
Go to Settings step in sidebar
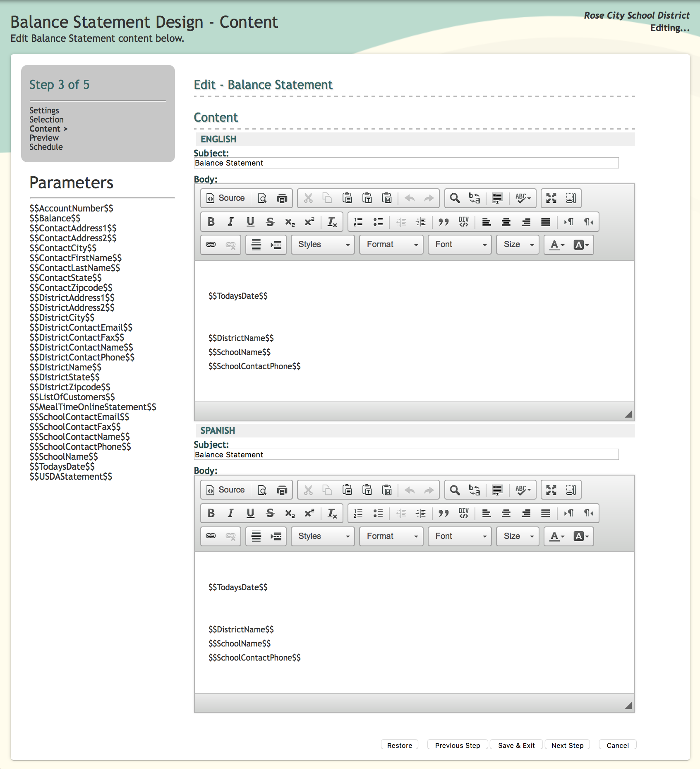[x=44, y=111]
